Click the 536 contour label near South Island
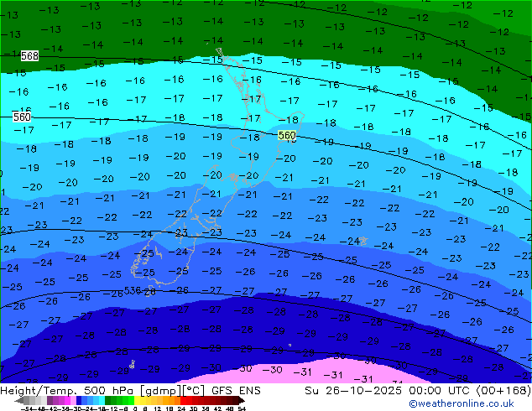 (x=133, y=290)
